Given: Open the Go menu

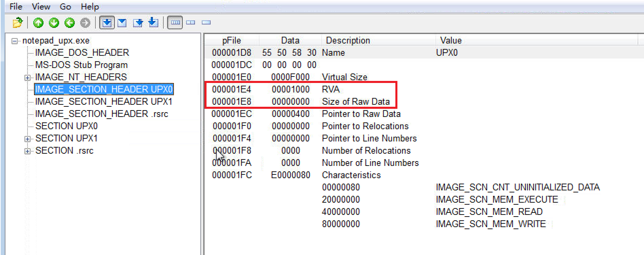Looking at the screenshot, I should tap(65, 6).
